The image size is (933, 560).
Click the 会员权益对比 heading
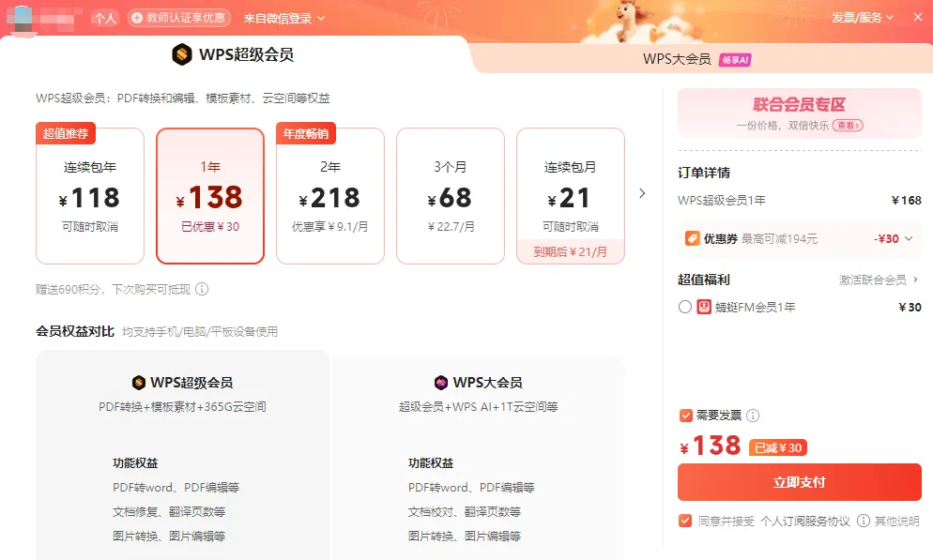75,331
